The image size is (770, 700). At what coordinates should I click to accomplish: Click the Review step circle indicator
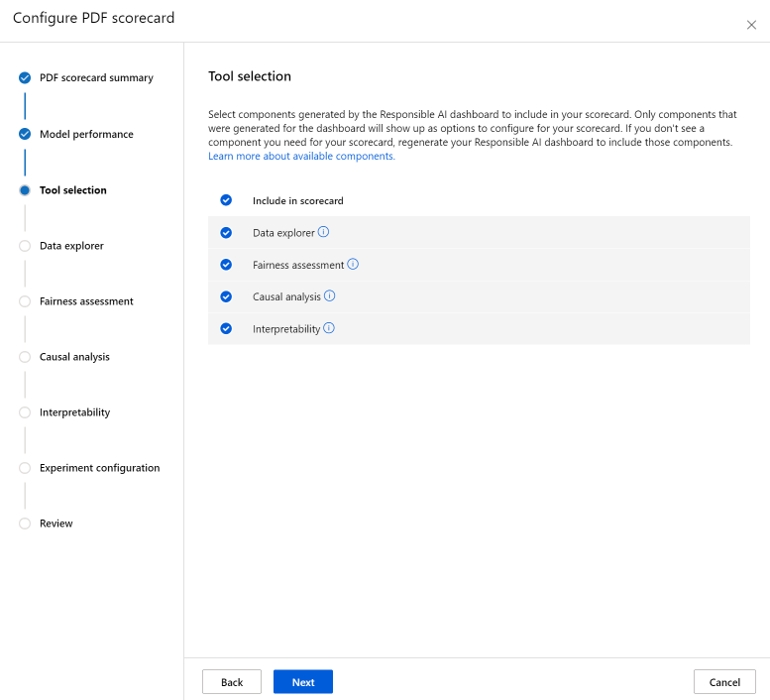[x=25, y=524]
